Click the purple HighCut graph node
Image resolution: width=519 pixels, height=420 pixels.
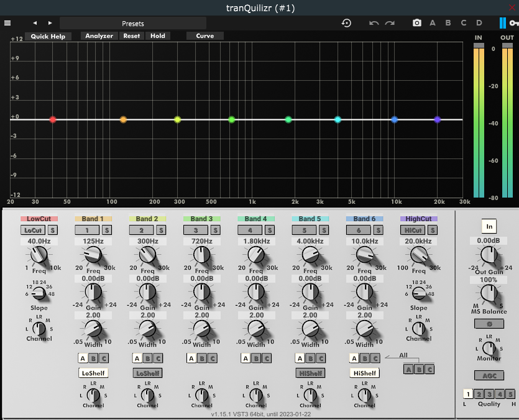coord(437,119)
